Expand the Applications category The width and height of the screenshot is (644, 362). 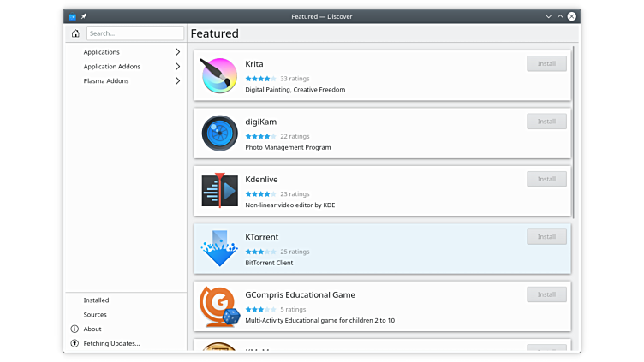tap(177, 52)
